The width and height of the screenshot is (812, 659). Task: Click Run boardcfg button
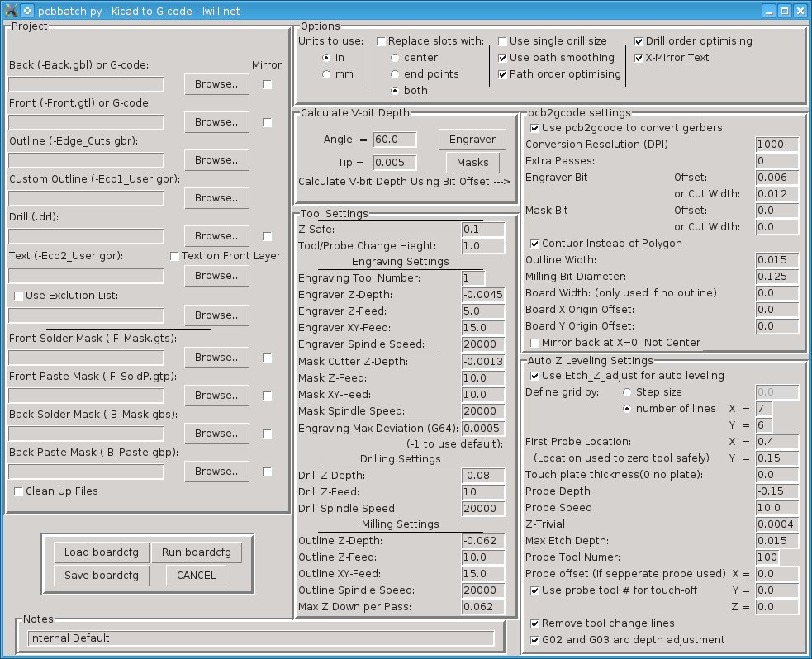(x=197, y=552)
